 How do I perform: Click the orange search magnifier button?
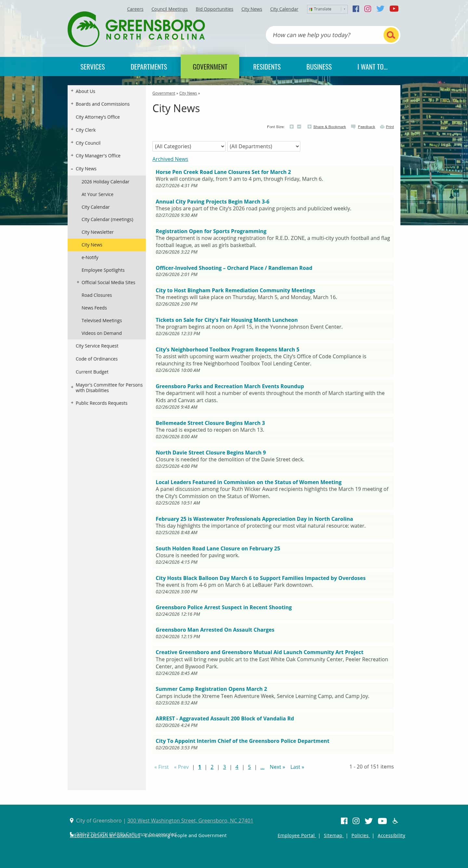[391, 35]
